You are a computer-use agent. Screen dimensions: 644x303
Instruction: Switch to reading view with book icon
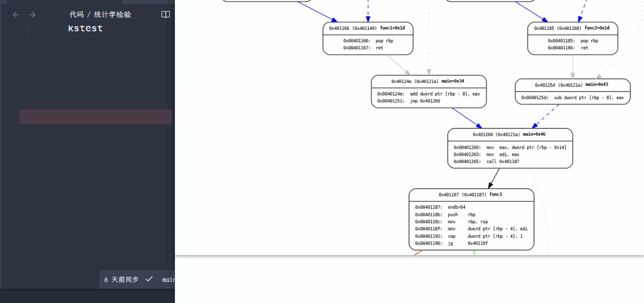point(165,15)
